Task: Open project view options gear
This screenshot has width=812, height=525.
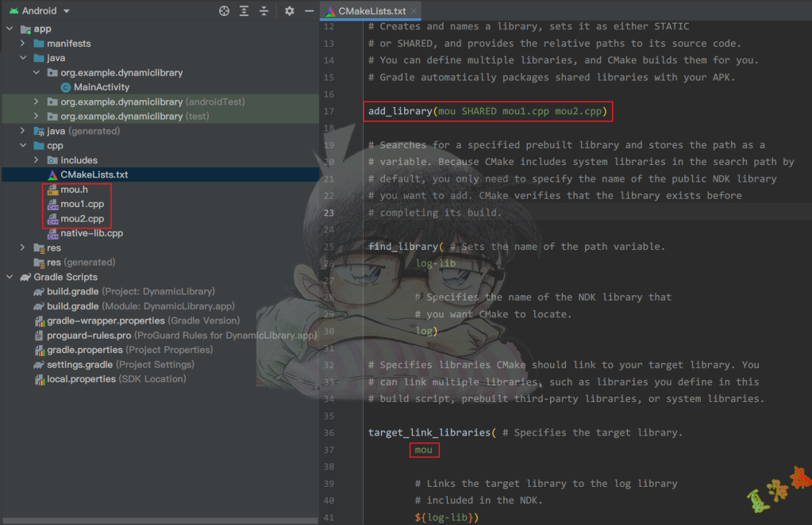Action: [289, 11]
